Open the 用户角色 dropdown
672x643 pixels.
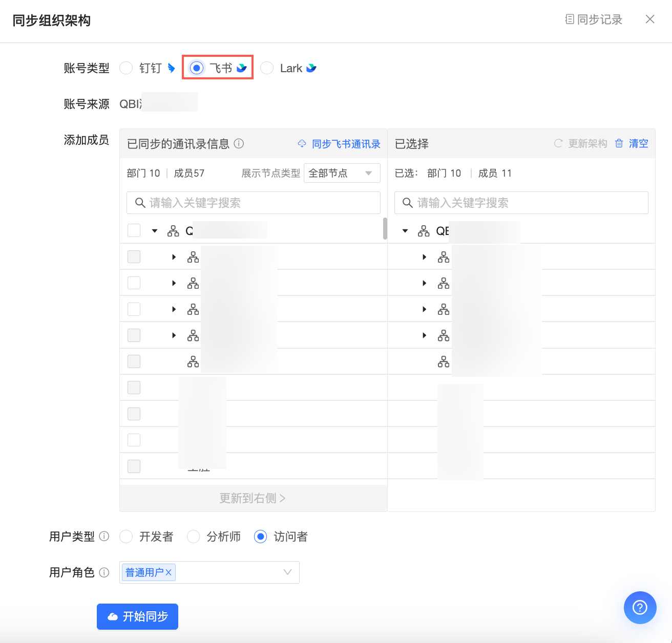click(x=209, y=572)
